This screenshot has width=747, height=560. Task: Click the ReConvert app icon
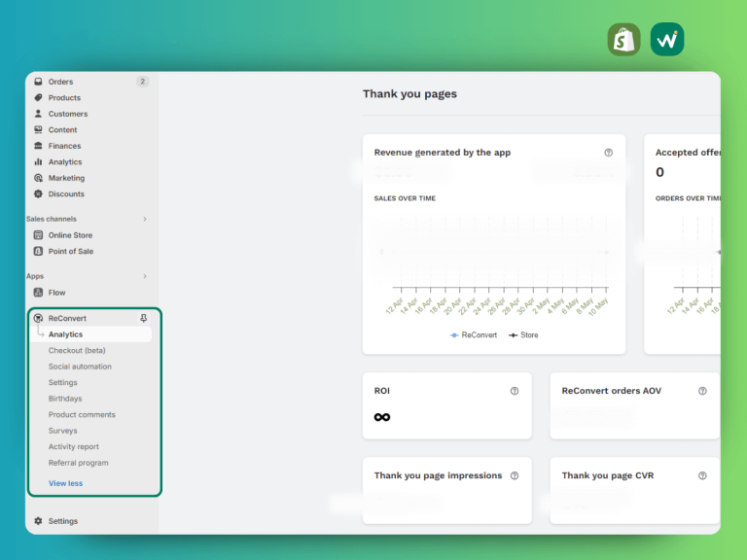click(x=38, y=318)
